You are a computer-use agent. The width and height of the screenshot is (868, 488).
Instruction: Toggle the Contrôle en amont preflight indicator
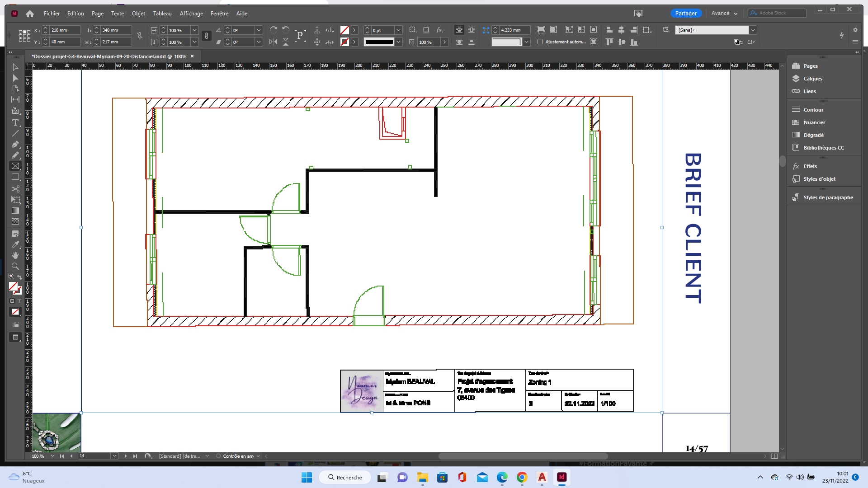click(x=218, y=456)
